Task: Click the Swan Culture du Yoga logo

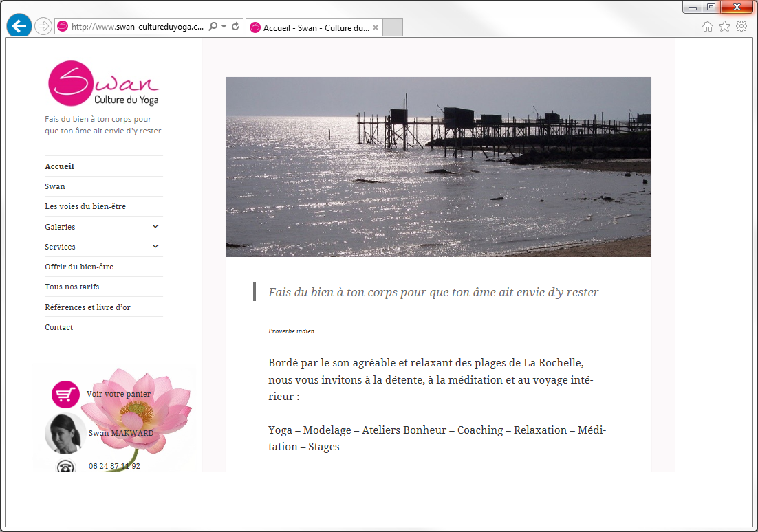Action: pyautogui.click(x=103, y=84)
